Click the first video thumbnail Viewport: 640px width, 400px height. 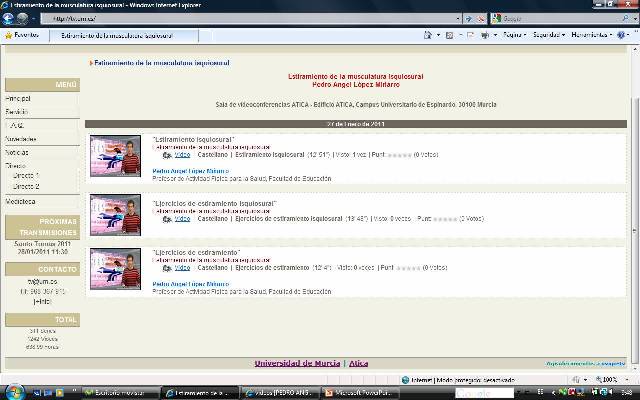coord(115,155)
